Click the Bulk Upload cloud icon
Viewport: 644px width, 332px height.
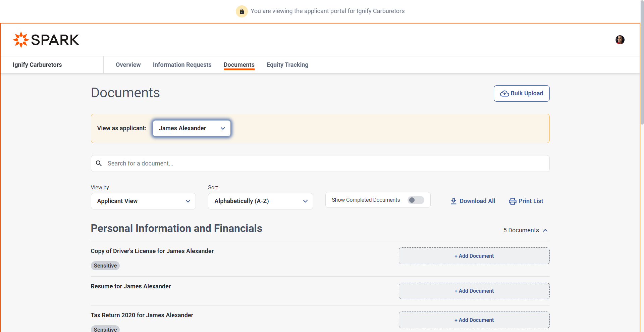tap(504, 94)
